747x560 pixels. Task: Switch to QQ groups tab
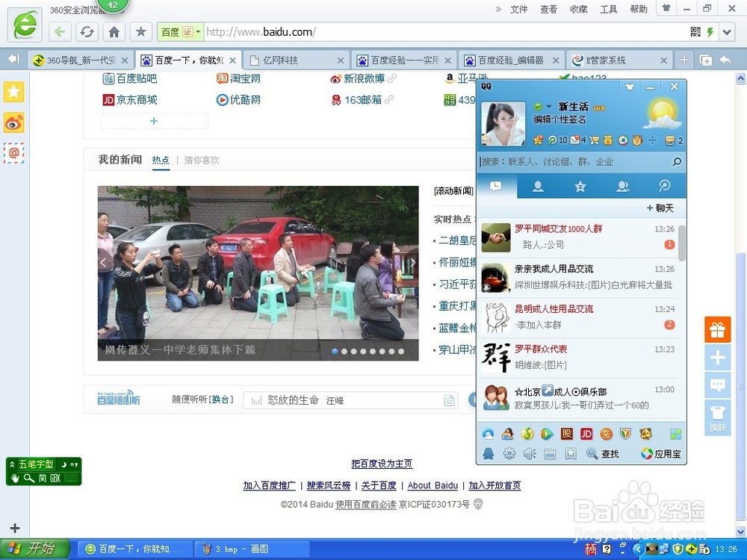622,186
